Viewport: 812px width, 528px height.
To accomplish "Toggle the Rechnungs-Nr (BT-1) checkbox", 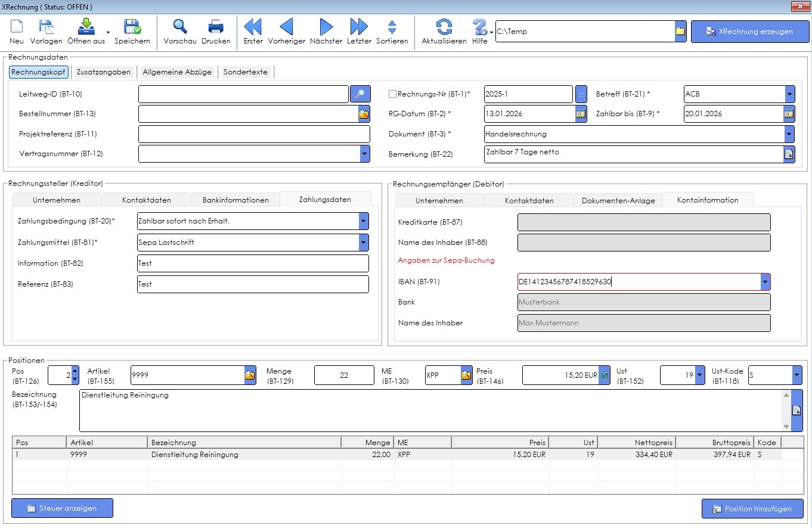I will tap(392, 94).
